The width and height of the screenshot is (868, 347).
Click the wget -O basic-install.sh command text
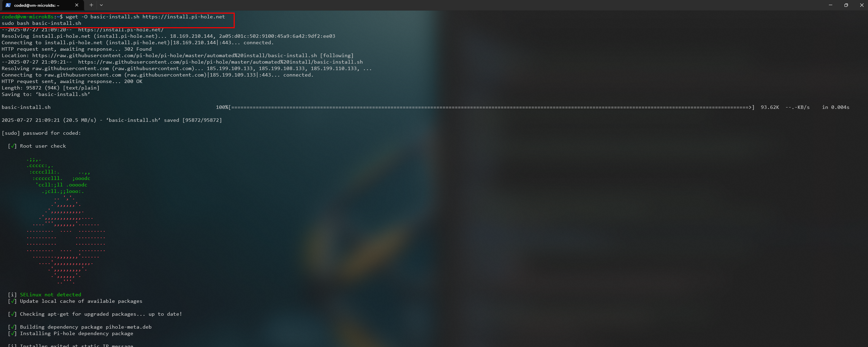145,17
